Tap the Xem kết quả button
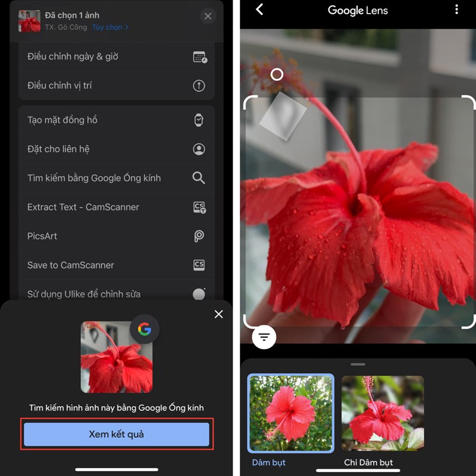The image size is (476, 476). pos(117,434)
